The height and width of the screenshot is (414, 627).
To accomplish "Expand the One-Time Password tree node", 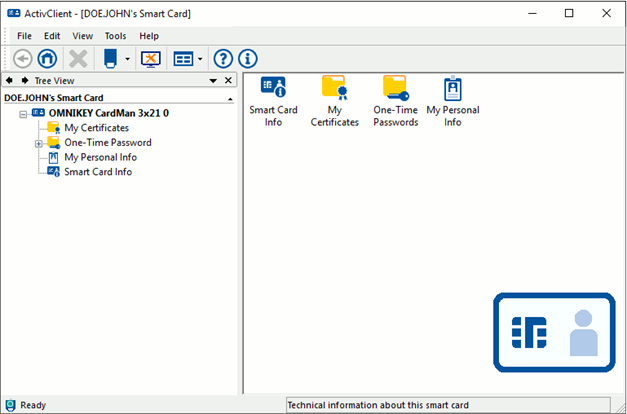I will pos(39,143).
